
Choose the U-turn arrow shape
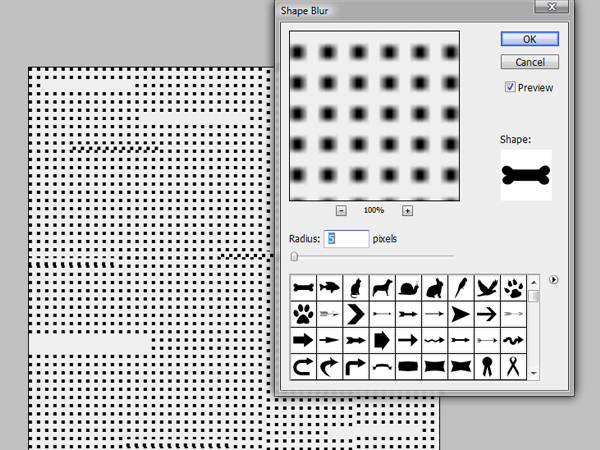(303, 367)
